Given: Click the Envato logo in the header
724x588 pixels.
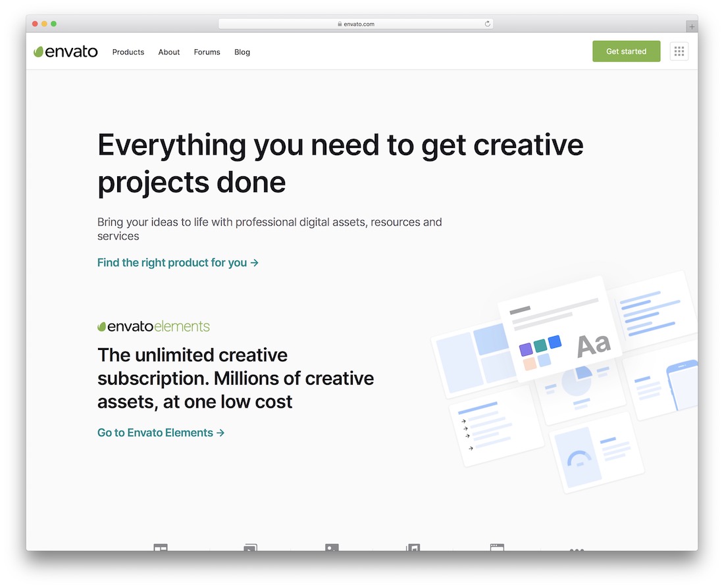Looking at the screenshot, I should tap(66, 51).
